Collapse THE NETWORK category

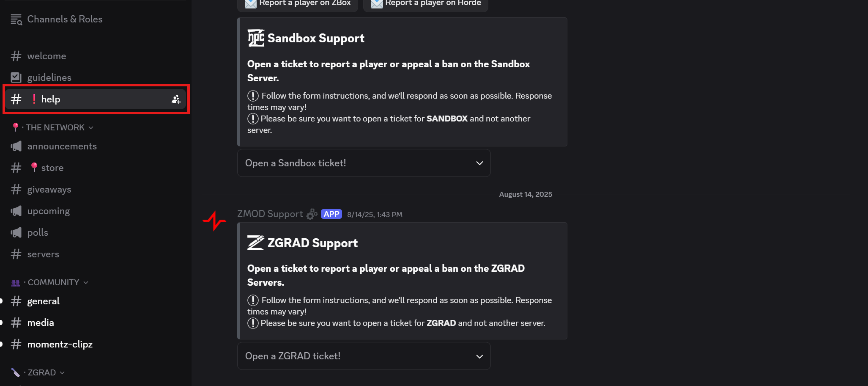tap(55, 127)
